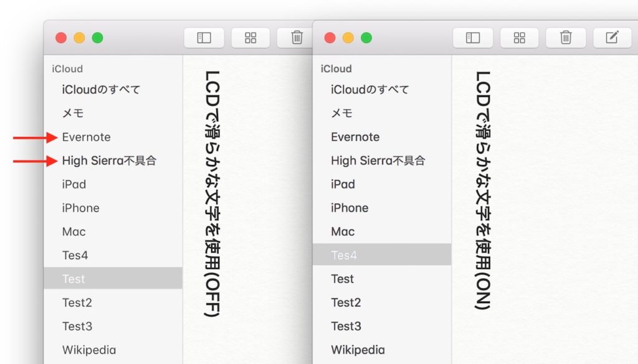Click the note text reading LCDで滑らかな文字を使用(ON)
This screenshot has height=364, width=638.
pos(483,190)
